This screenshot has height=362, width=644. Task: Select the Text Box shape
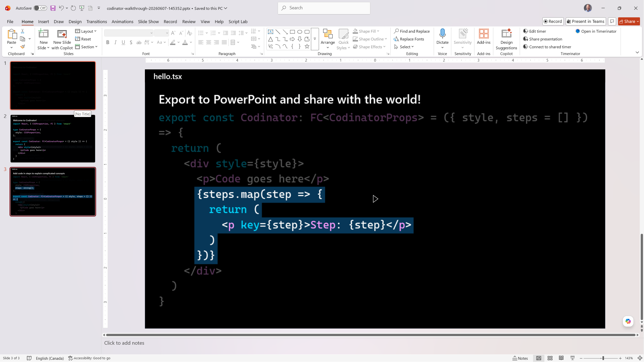[x=270, y=32]
